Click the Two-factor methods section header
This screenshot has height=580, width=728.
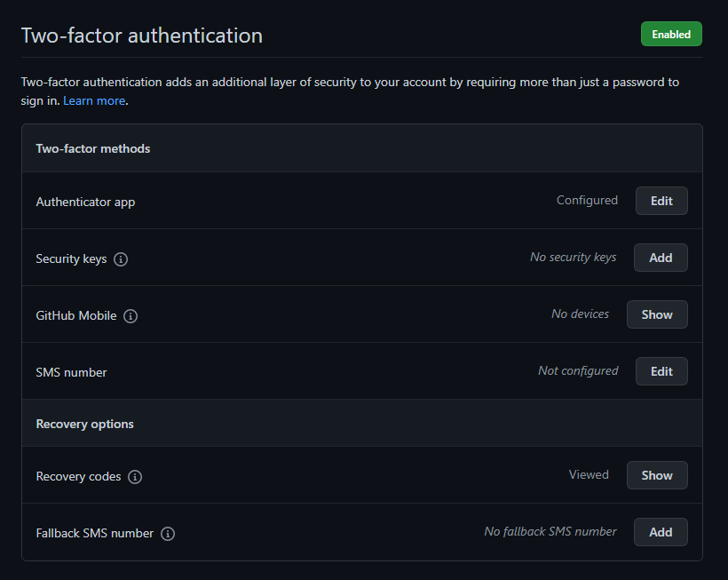(x=92, y=148)
